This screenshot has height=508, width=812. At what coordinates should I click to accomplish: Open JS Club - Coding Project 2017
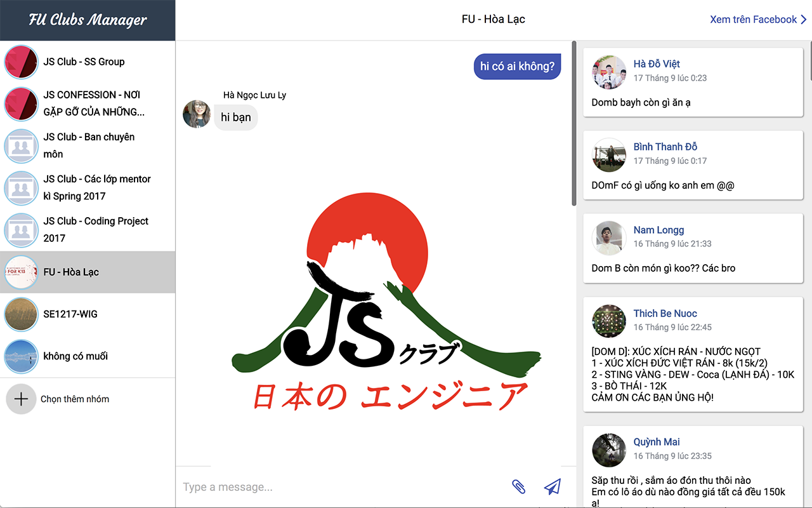pos(88,230)
